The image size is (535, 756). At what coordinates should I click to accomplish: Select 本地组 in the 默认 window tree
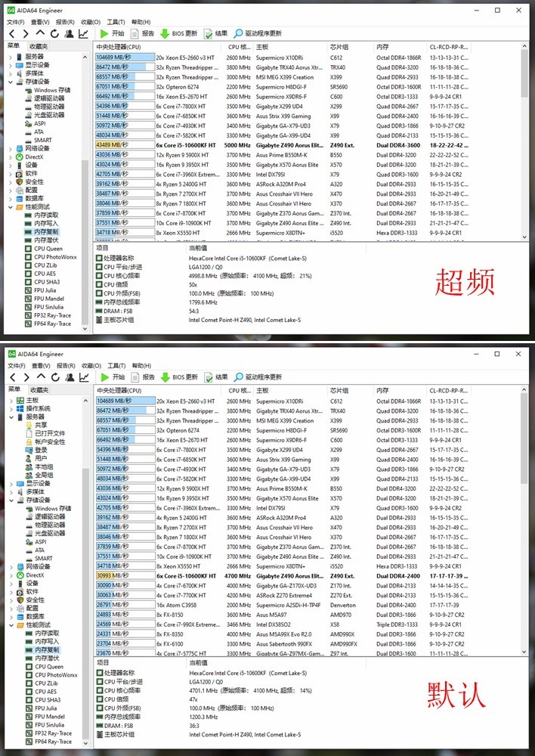click(x=39, y=466)
